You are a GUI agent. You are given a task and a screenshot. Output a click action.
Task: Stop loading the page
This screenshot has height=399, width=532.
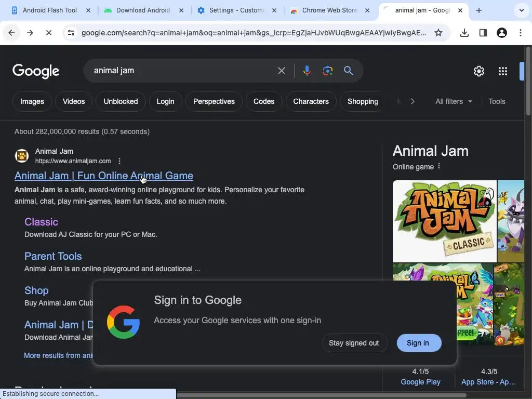(48, 33)
